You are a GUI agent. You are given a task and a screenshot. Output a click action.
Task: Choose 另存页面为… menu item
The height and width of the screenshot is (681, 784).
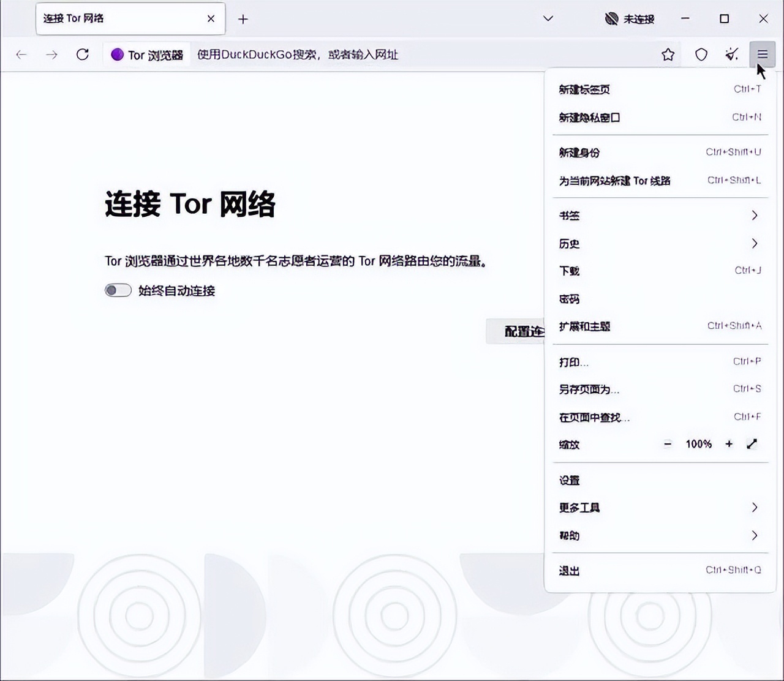pyautogui.click(x=660, y=389)
